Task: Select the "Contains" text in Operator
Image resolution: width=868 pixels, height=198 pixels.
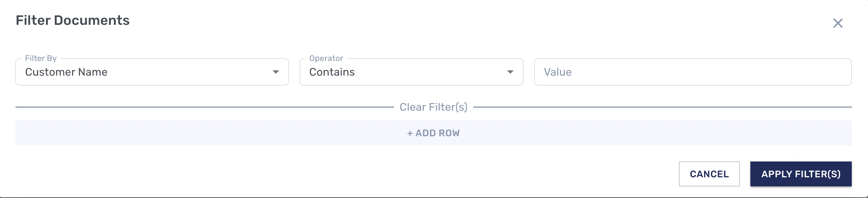Action: pyautogui.click(x=332, y=72)
